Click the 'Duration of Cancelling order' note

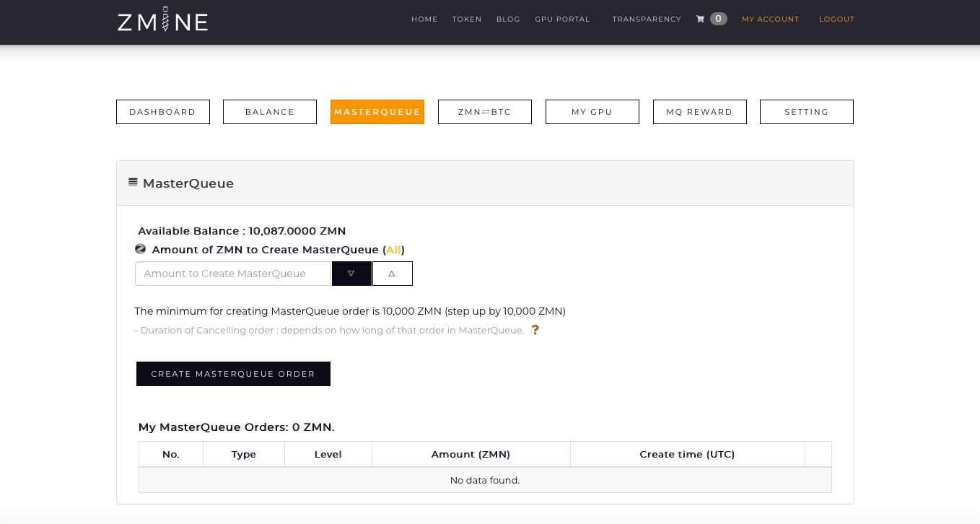point(329,331)
